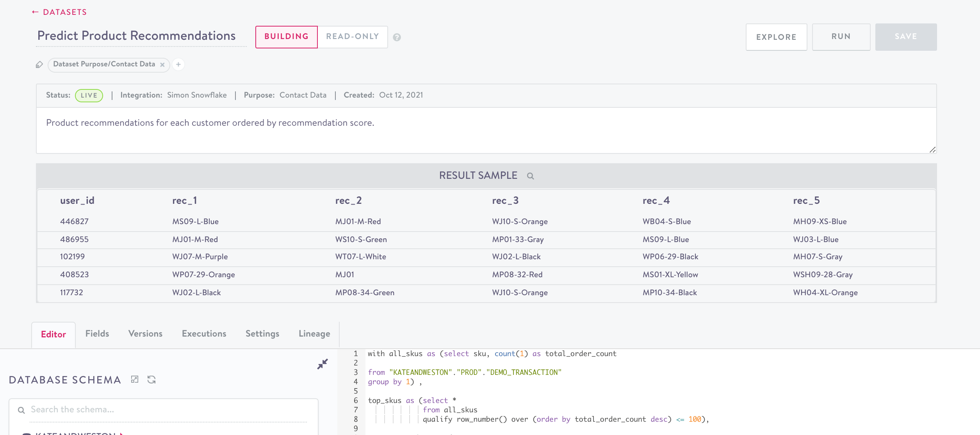
Task: Click user_id cell 102199
Action: (72, 257)
